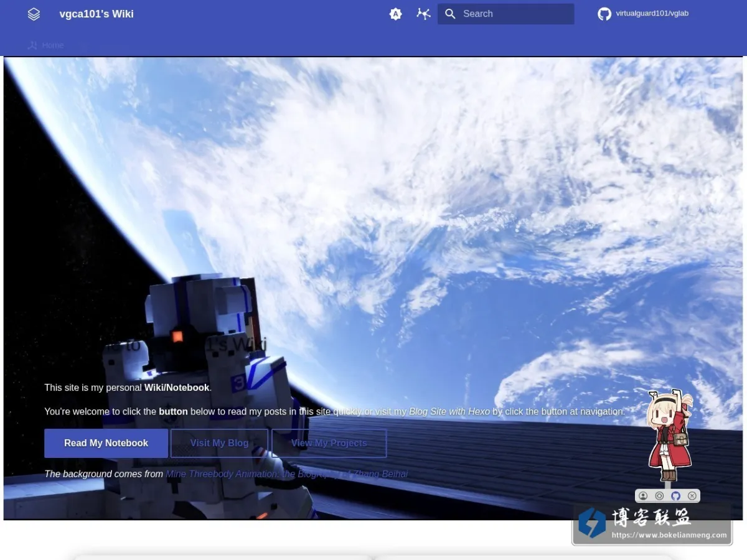The height and width of the screenshot is (560, 747).
Task: Click the View My Projects button
Action: [x=329, y=443]
